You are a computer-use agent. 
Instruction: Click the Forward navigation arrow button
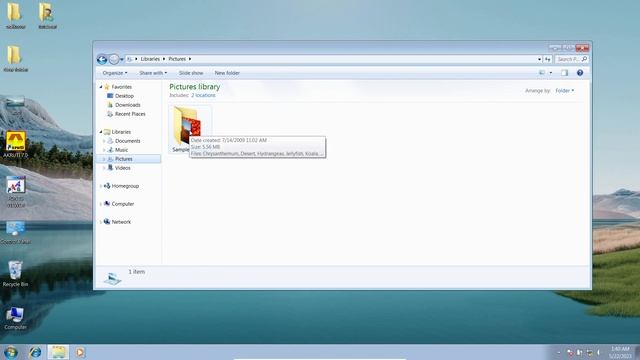pyautogui.click(x=114, y=60)
